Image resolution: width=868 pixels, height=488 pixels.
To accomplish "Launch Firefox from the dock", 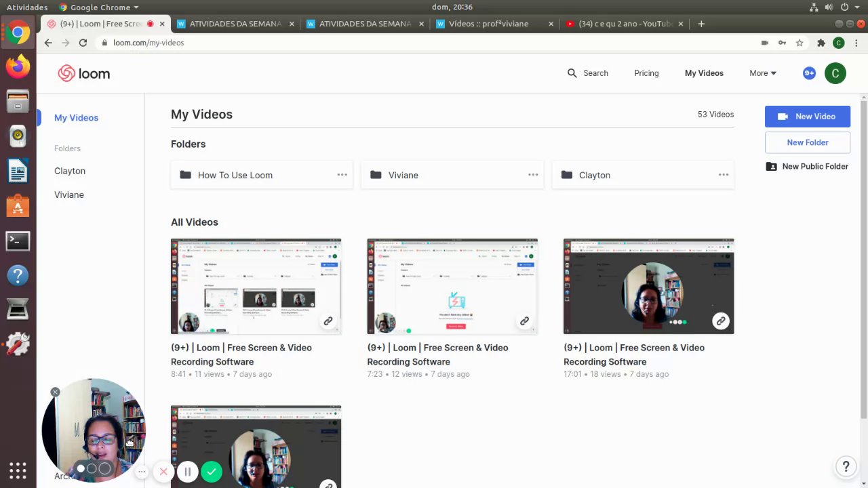I will click(18, 66).
